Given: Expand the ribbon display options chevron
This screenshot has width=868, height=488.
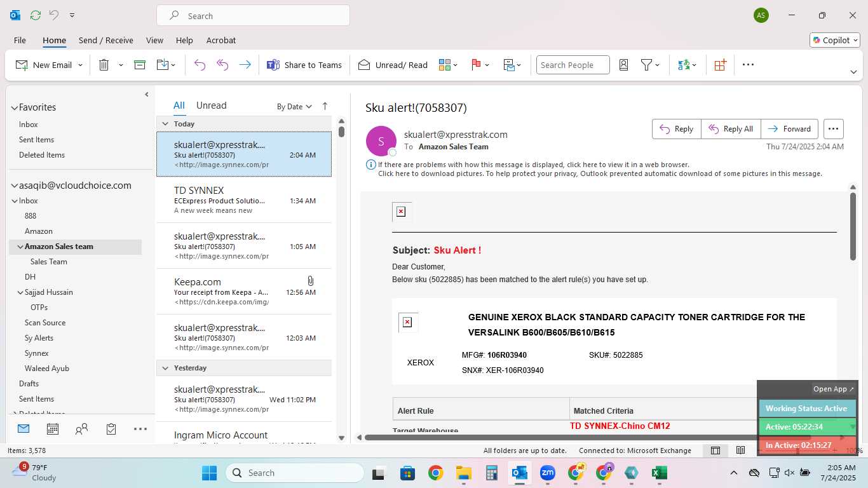Looking at the screenshot, I should point(853,72).
